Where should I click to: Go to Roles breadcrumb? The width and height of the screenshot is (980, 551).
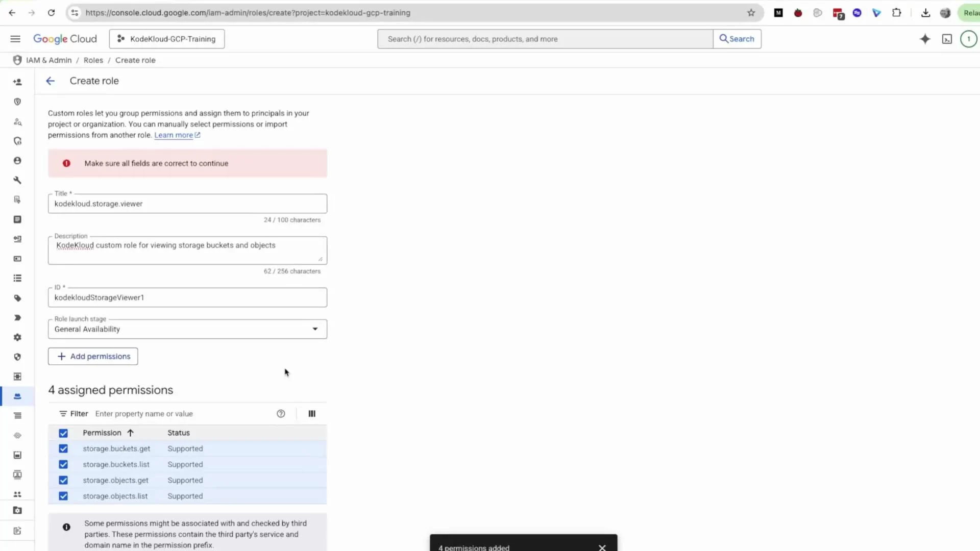pos(93,60)
